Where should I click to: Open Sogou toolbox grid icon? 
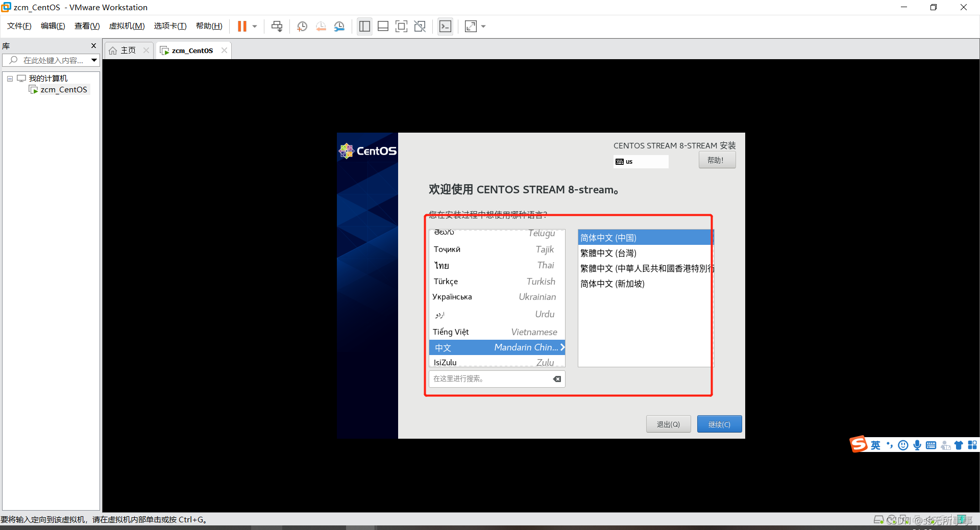[x=972, y=445]
